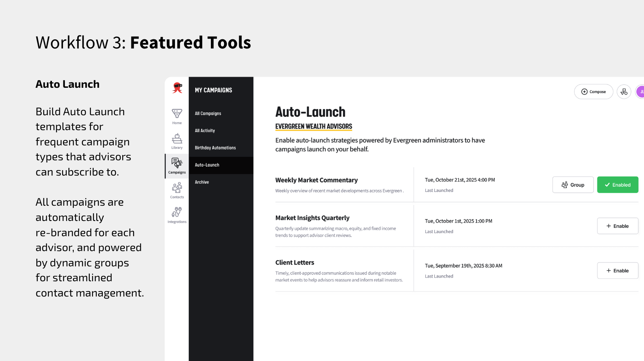The image size is (644, 361).
Task: Select Auto-Launch in campaigns menu
Action: point(207,165)
